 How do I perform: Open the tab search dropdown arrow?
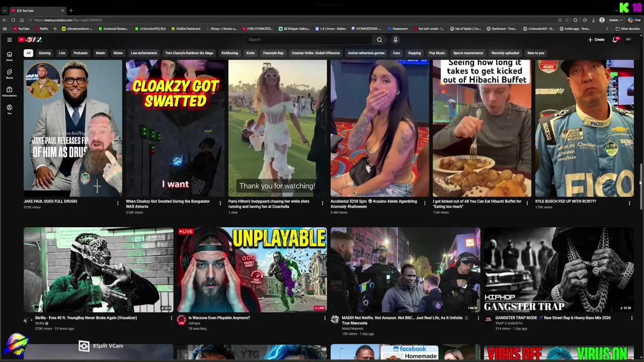pos(5,10)
